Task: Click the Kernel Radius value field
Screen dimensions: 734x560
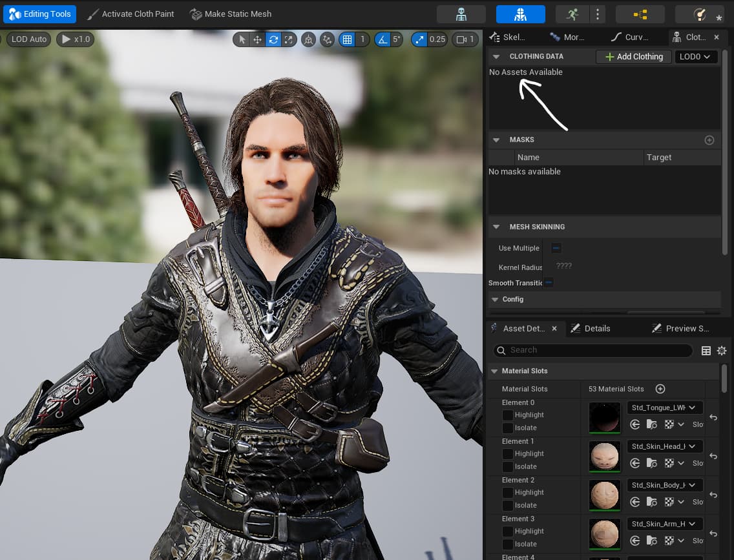Action: point(563,266)
